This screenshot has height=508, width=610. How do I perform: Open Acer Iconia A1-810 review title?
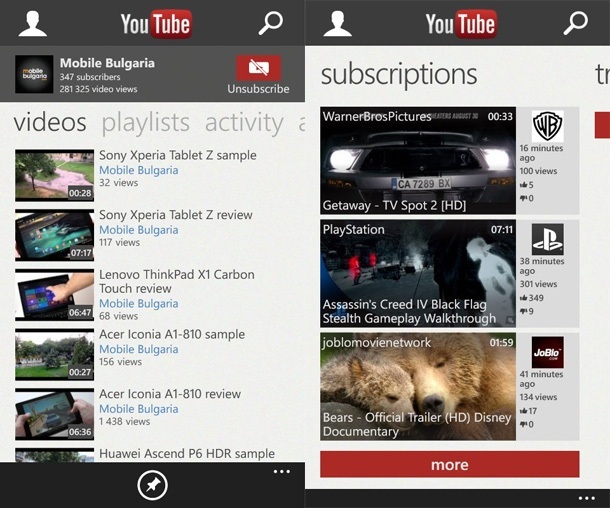[x=170, y=394]
